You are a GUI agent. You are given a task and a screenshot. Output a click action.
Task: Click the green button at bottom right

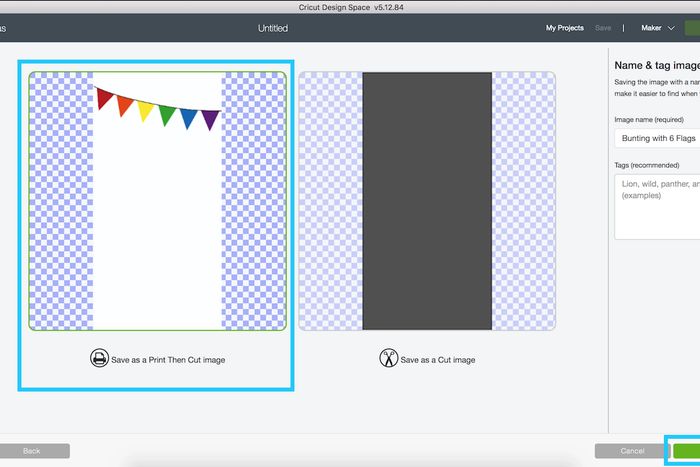pyautogui.click(x=686, y=451)
